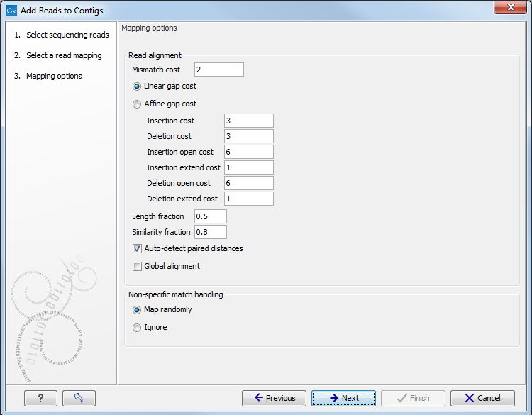The image size is (532, 415).
Task: Toggle Auto-detect paired distances checkbox
Action: pos(137,249)
